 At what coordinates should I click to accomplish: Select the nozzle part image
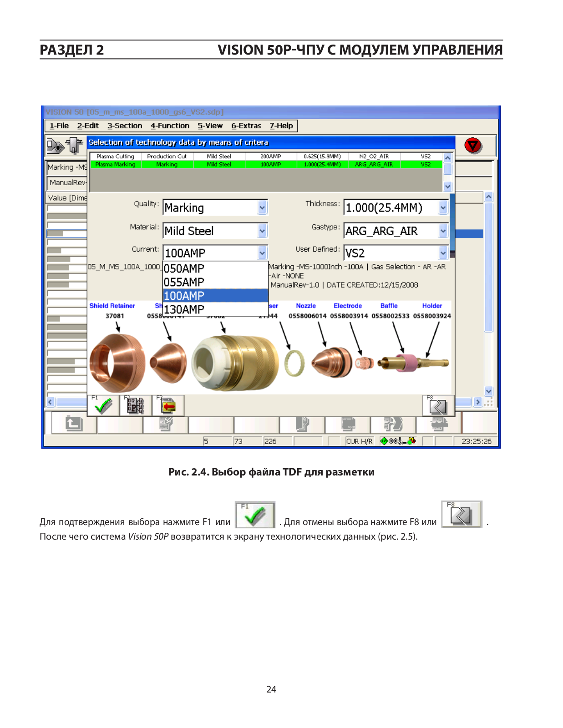(x=332, y=363)
